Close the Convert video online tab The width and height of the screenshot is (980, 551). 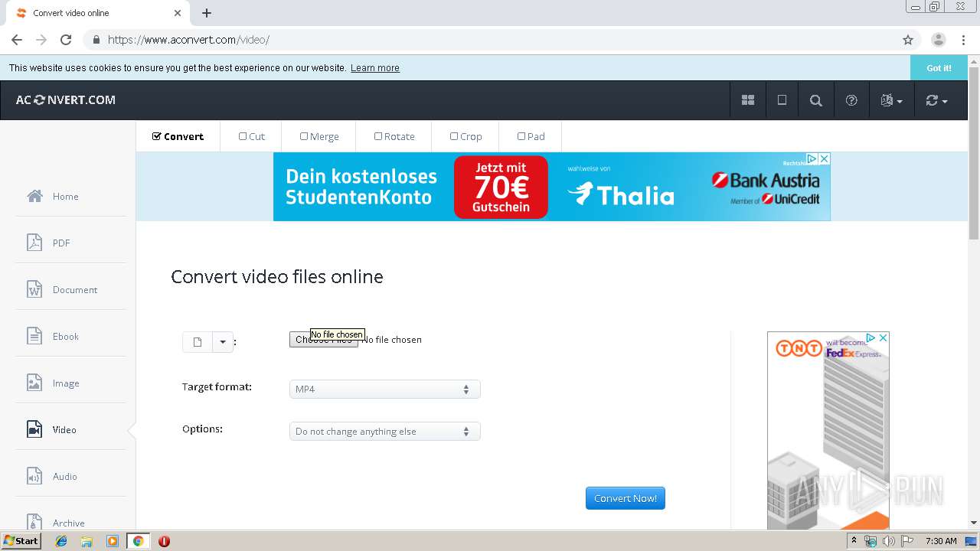tap(178, 13)
